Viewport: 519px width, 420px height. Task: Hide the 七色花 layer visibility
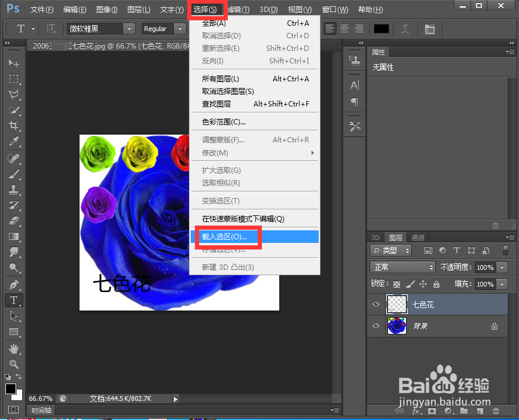375,305
